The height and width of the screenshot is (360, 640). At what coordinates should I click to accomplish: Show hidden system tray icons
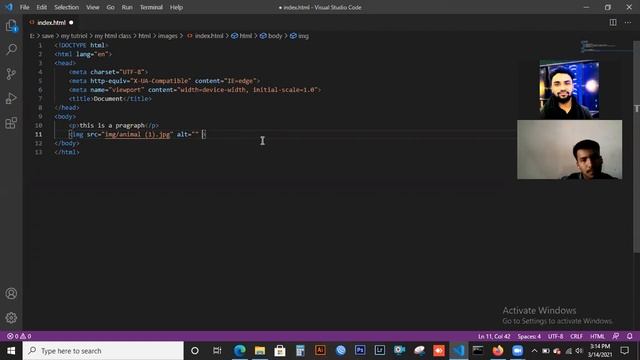[x=534, y=351]
